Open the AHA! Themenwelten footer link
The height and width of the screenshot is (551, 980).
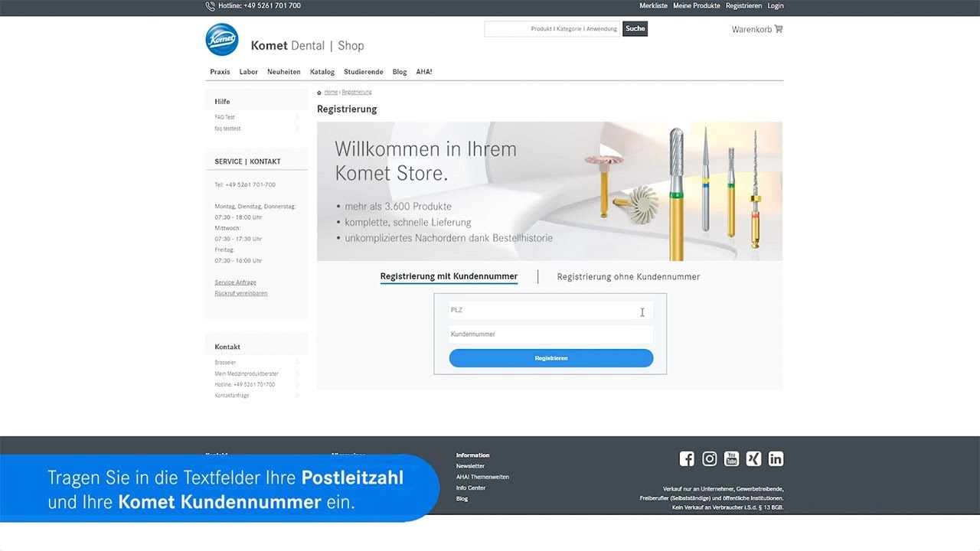482,477
